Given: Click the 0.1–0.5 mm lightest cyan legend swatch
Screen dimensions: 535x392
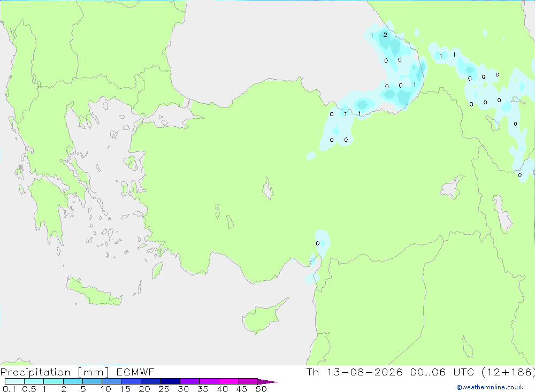Looking at the screenshot, I should [x=14, y=381].
